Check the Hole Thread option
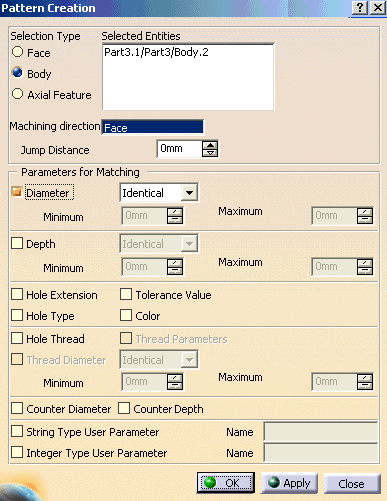 [17, 338]
